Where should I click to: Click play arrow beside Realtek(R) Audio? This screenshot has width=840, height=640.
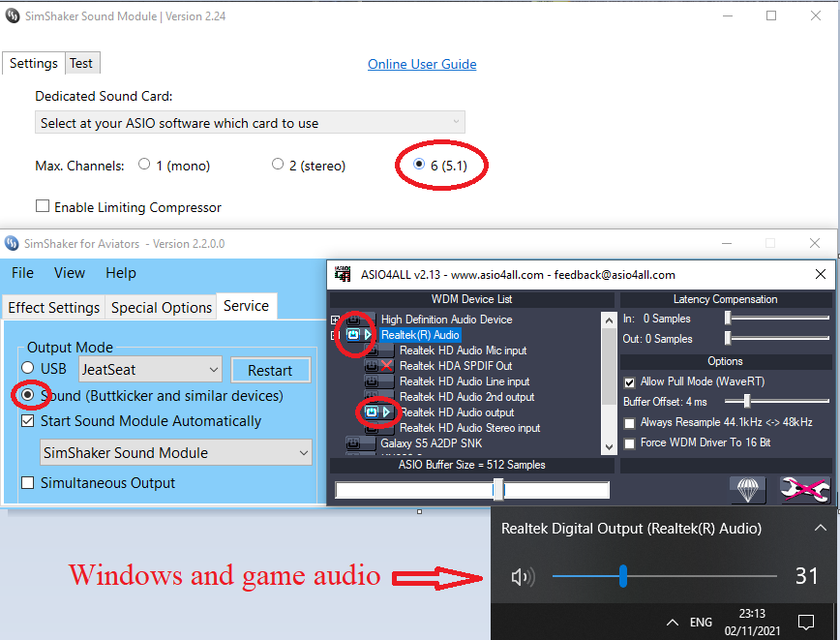point(368,335)
